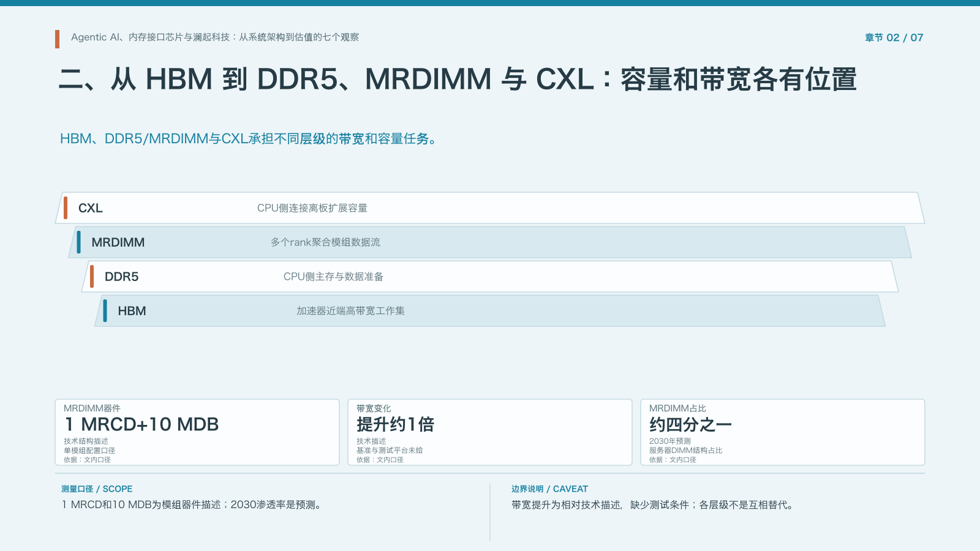The image size is (980, 551).
Task: Click the section label '测量口径 / SCOPE'
Action: (97, 489)
